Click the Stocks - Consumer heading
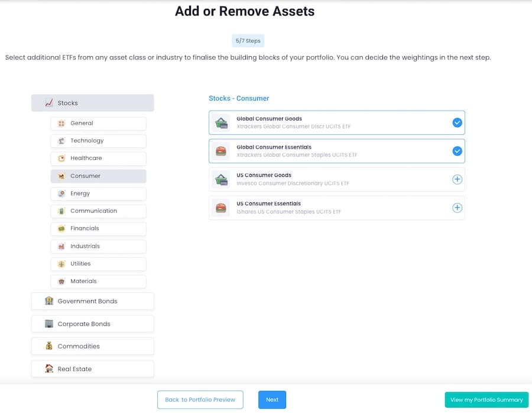The image size is (532, 413). [x=239, y=98]
